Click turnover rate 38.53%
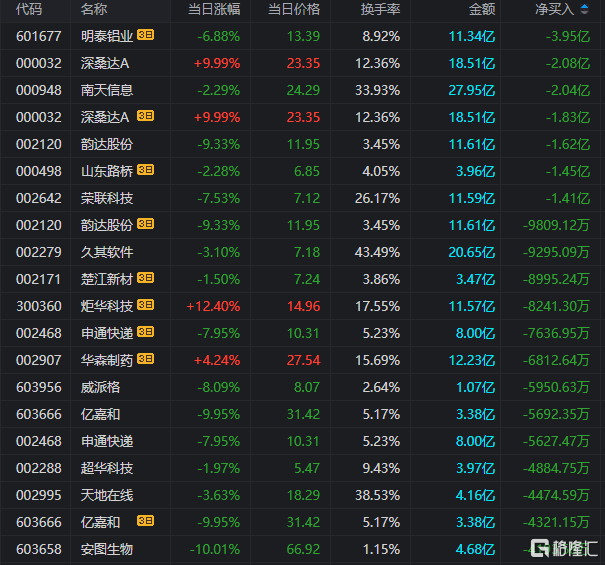 coord(377,496)
